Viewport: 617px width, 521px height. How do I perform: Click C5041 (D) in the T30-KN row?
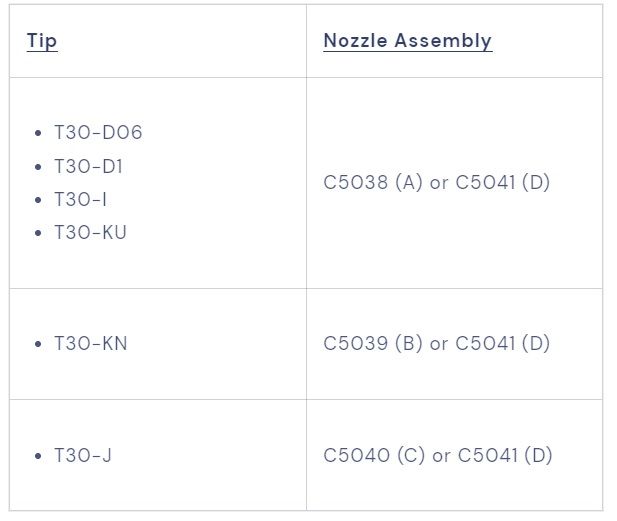click(503, 343)
